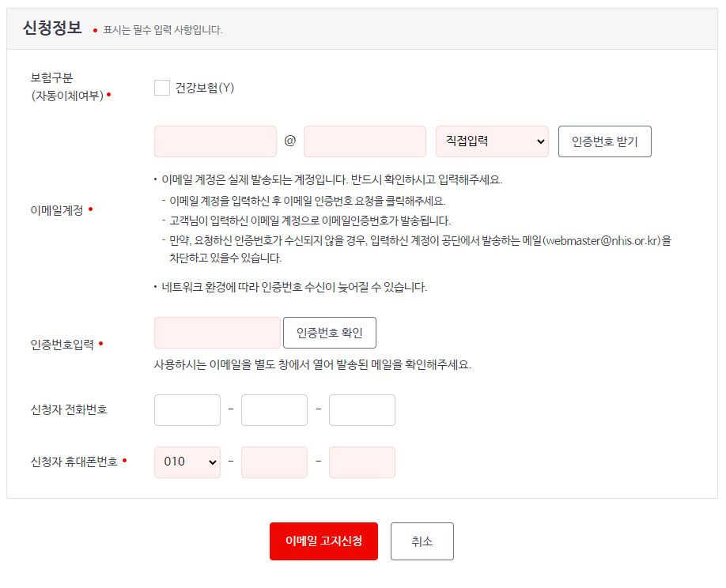Submit via 이메일 고지신청 button

pyautogui.click(x=324, y=541)
